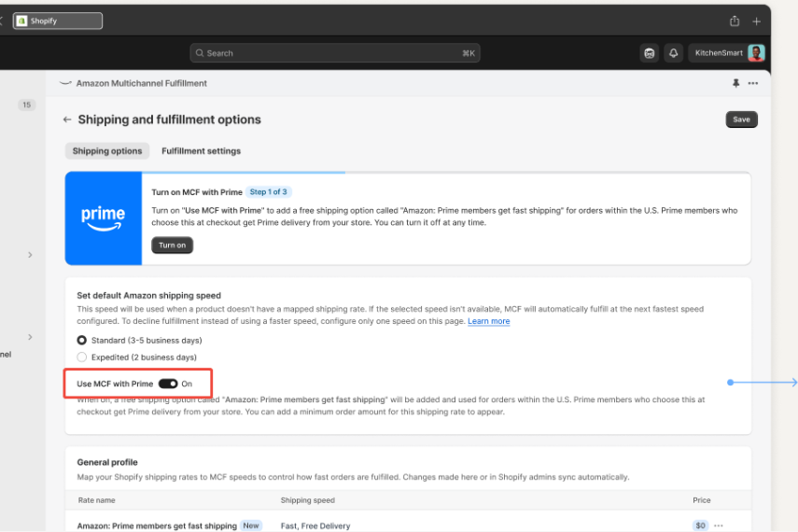798x532 pixels.
Task: Click the New badge on Prime rate
Action: [251, 525]
